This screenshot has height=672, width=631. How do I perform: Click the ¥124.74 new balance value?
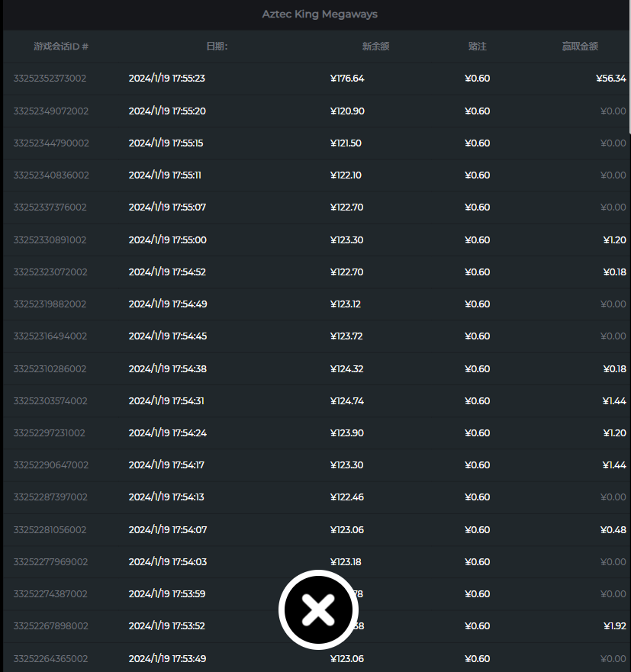tap(347, 401)
